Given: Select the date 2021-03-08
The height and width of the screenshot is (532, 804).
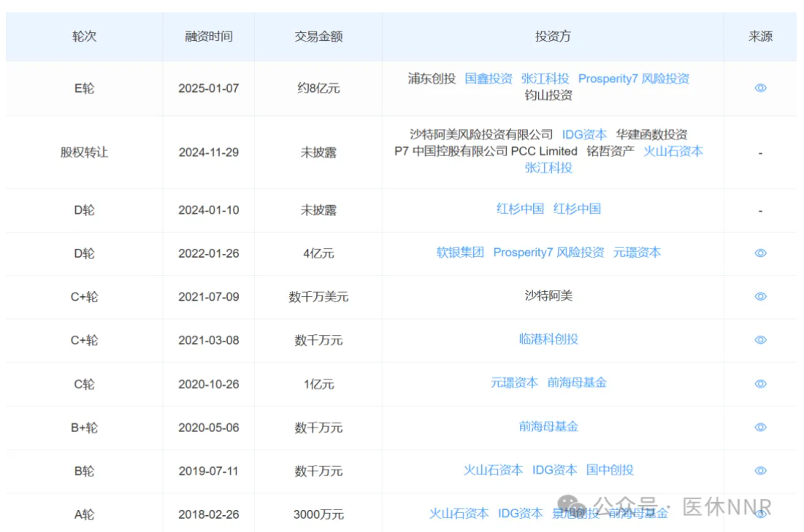Looking at the screenshot, I should pyautogui.click(x=209, y=340).
